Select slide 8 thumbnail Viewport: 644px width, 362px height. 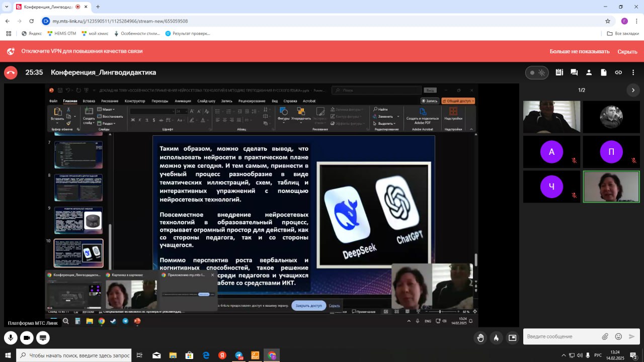(78, 187)
